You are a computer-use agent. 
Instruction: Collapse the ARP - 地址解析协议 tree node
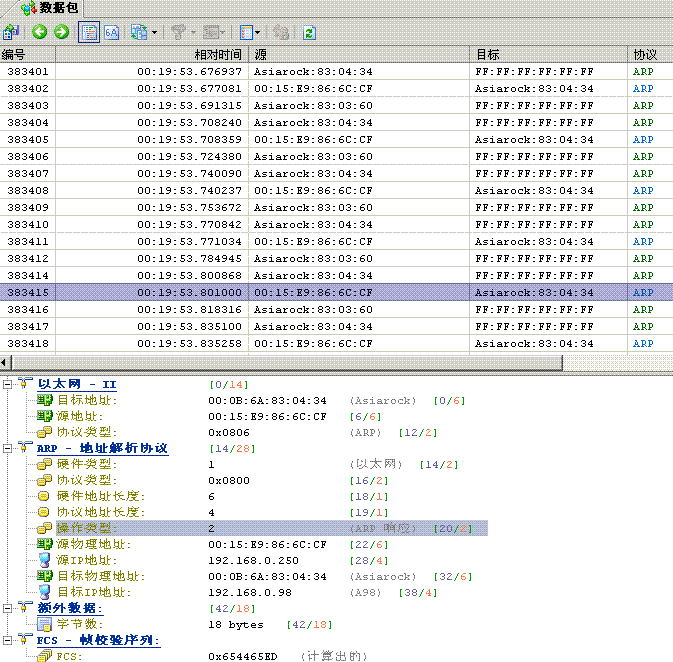click(x=8, y=449)
